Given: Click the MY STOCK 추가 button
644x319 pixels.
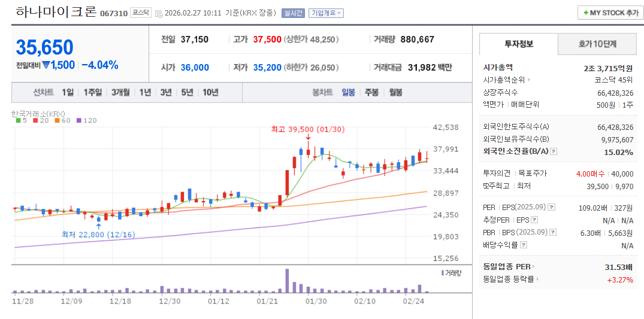Looking at the screenshot, I should [x=610, y=13].
